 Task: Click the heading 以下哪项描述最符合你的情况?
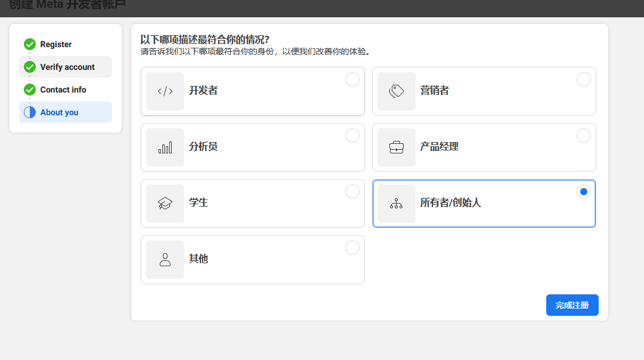[205, 39]
